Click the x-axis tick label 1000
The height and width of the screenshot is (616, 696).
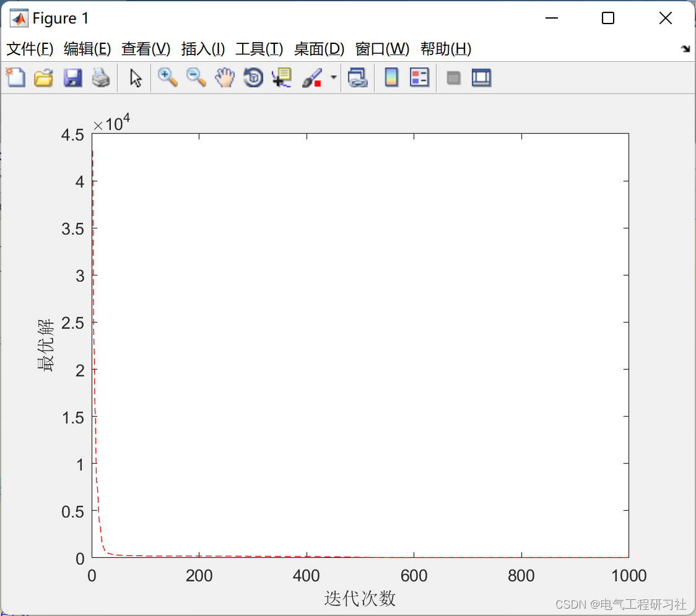pos(629,576)
